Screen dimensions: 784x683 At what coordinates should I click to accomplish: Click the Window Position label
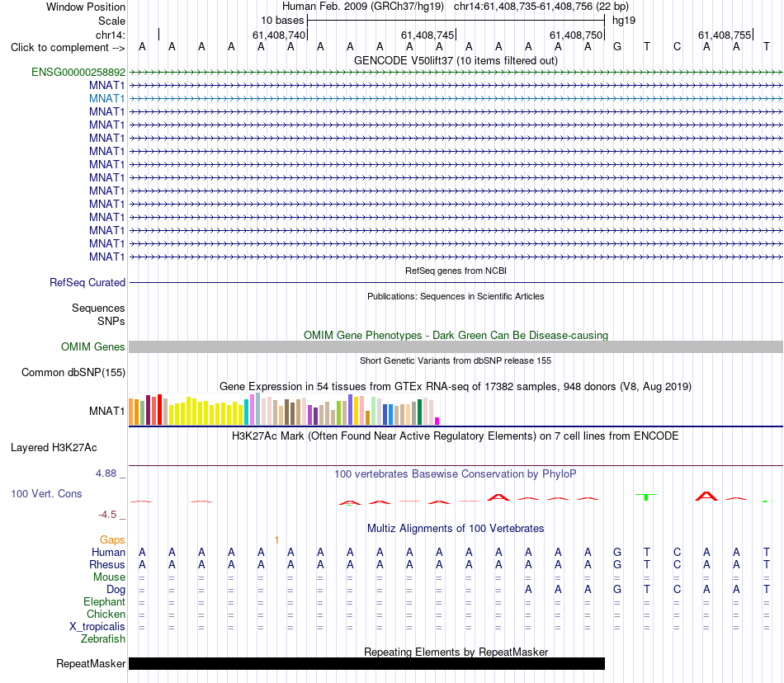86,7
